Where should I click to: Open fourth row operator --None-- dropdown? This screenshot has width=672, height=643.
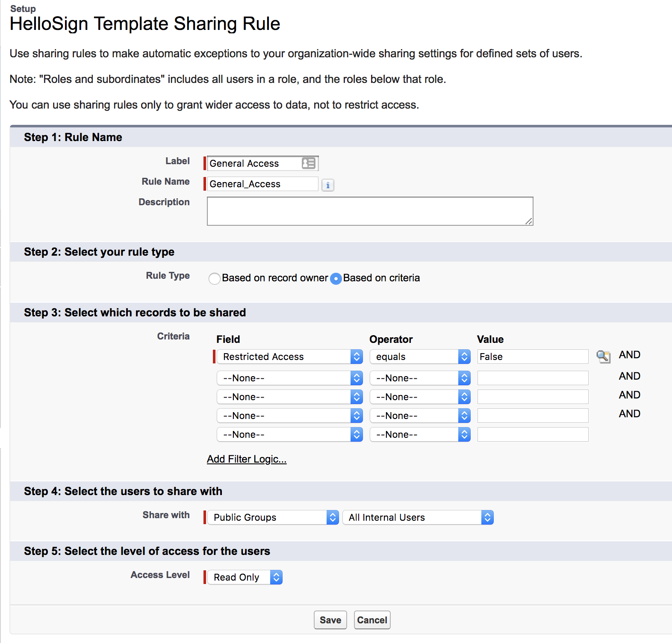(420, 416)
